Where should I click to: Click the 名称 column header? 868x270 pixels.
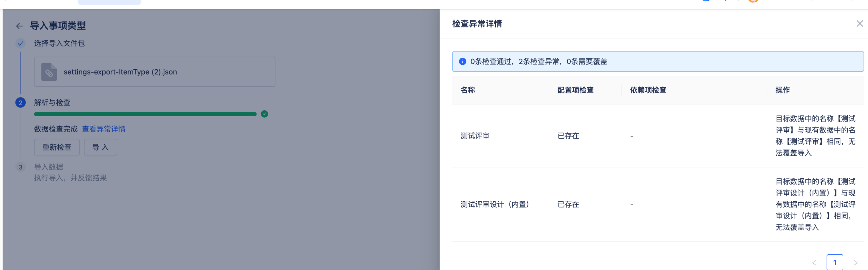(468, 90)
